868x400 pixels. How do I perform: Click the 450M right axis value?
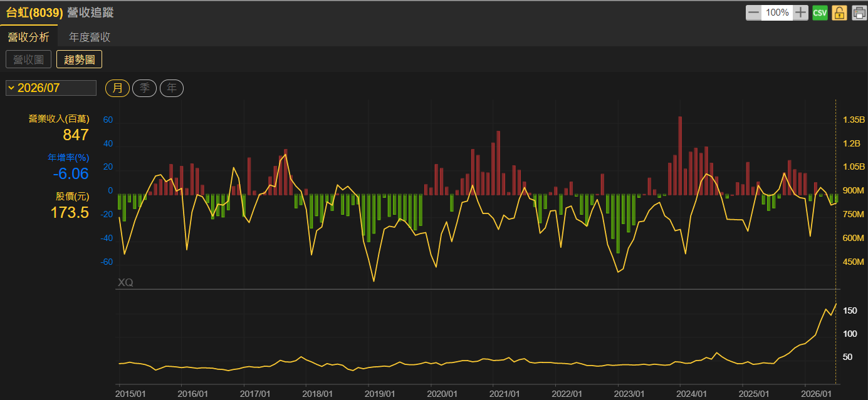(x=854, y=262)
